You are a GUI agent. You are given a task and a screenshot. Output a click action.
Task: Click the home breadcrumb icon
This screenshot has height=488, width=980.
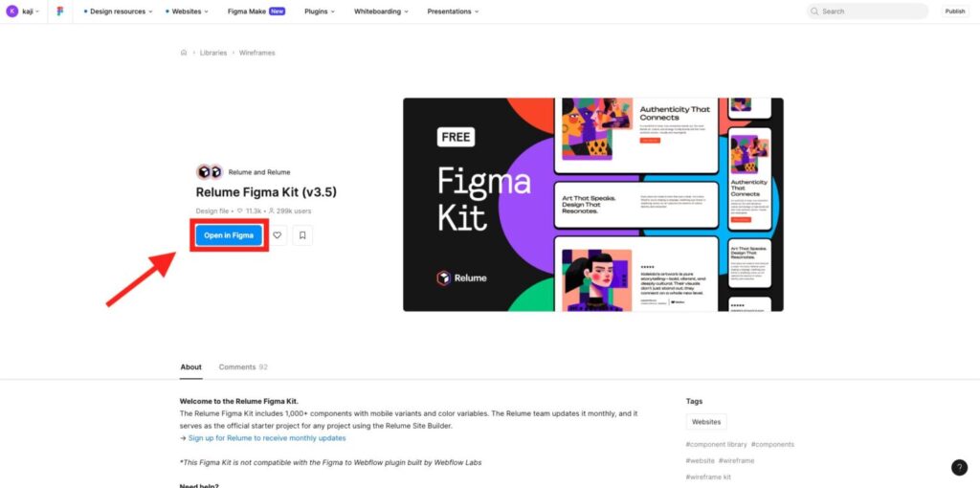pos(184,53)
